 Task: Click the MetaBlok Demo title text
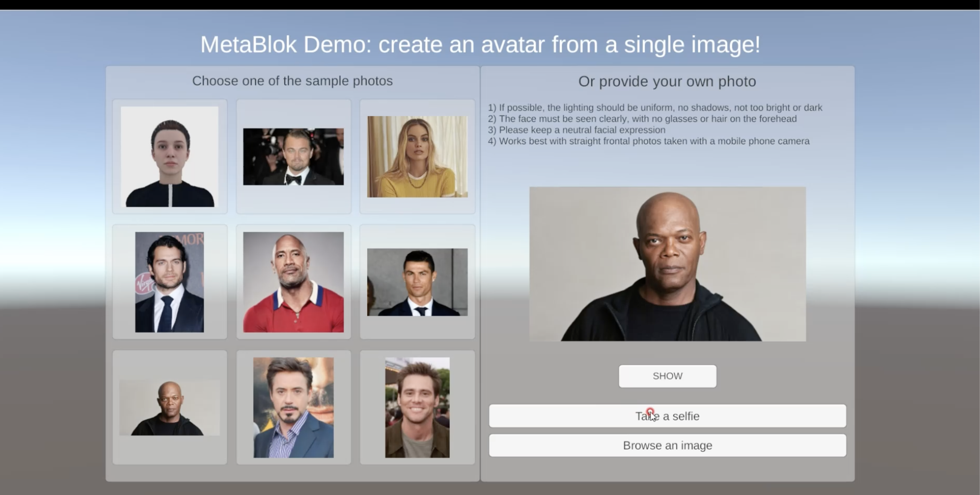[480, 45]
